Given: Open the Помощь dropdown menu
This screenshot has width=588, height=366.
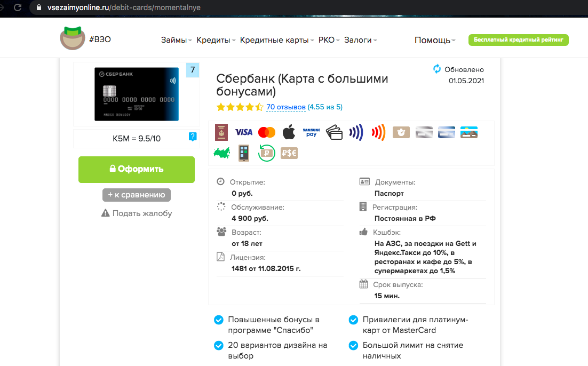Looking at the screenshot, I should 435,40.
